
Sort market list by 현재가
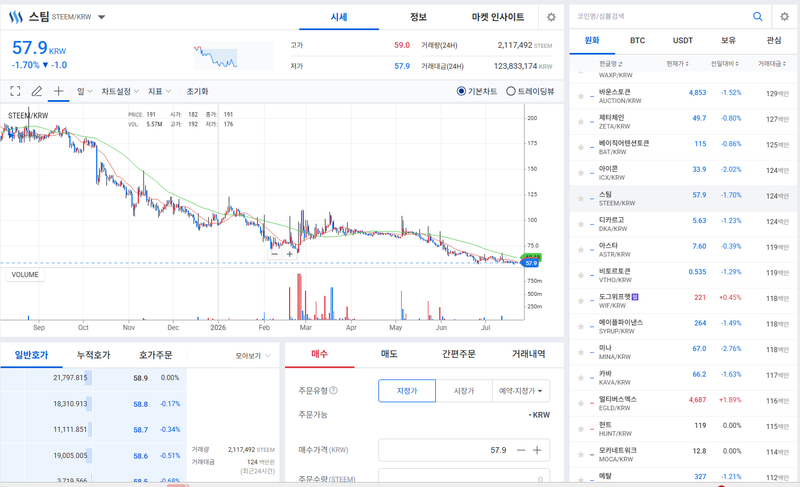pos(678,64)
